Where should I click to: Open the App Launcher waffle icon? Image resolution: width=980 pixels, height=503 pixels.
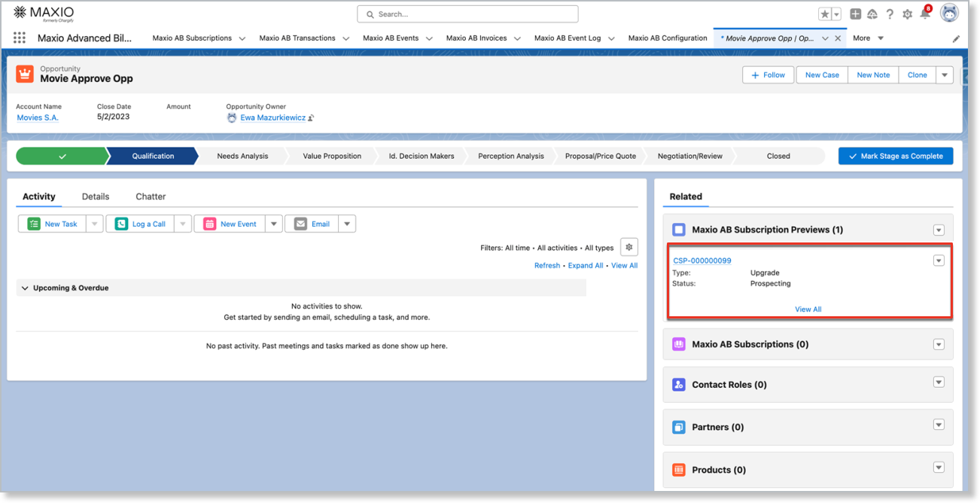(19, 38)
